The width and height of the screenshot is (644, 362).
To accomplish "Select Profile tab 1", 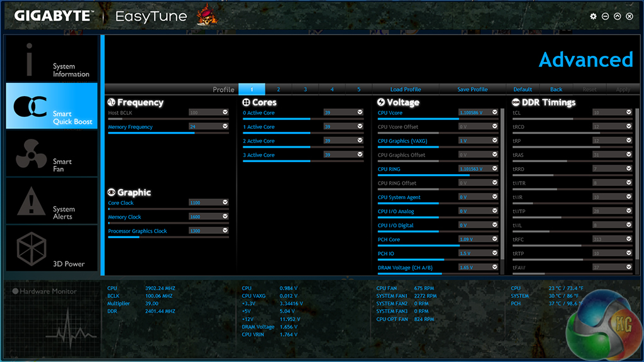I will (x=252, y=89).
